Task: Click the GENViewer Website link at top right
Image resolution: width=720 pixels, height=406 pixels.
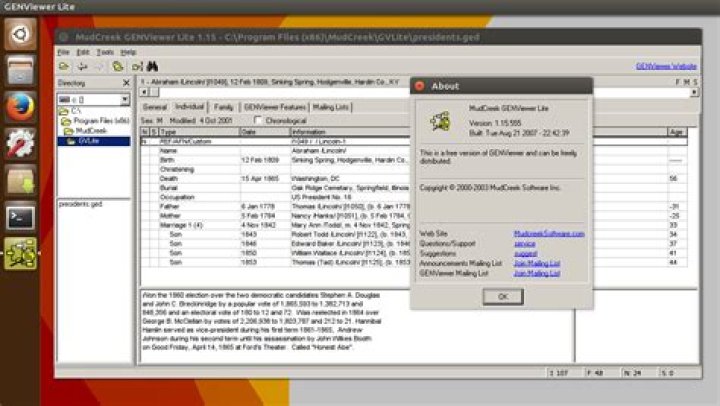Action: pos(666,67)
